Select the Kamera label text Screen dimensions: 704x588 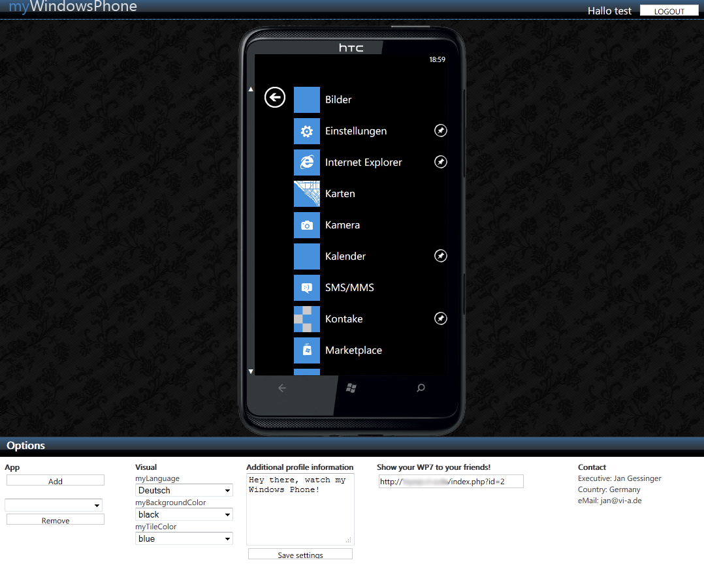coord(343,225)
